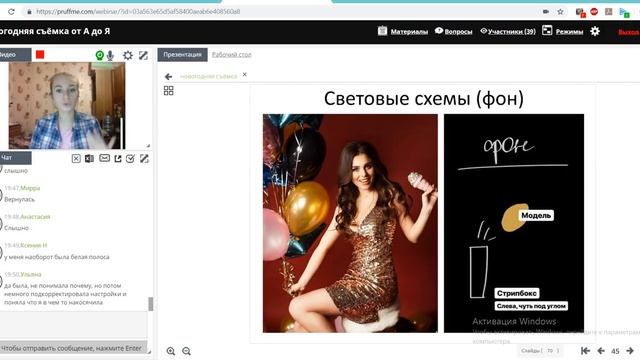640x360 pixels.
Task: Click the chat message input field
Action: [73, 325]
